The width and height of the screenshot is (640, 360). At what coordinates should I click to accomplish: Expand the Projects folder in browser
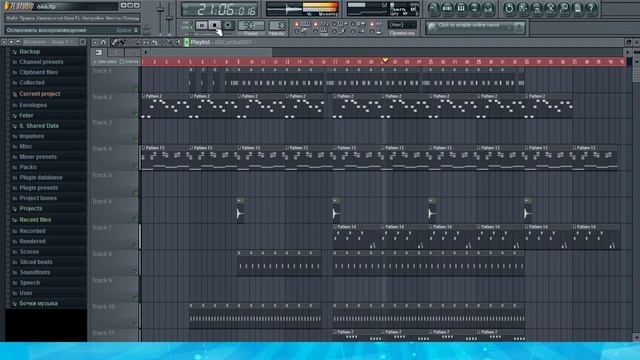31,209
